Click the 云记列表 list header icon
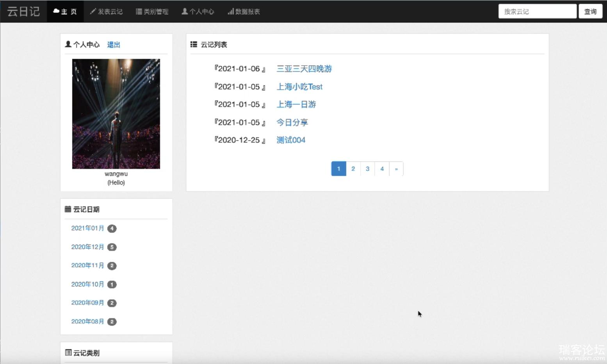The image size is (607, 364). click(194, 44)
